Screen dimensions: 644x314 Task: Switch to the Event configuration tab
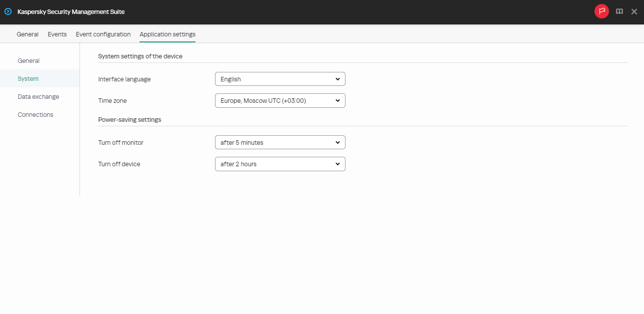click(103, 34)
